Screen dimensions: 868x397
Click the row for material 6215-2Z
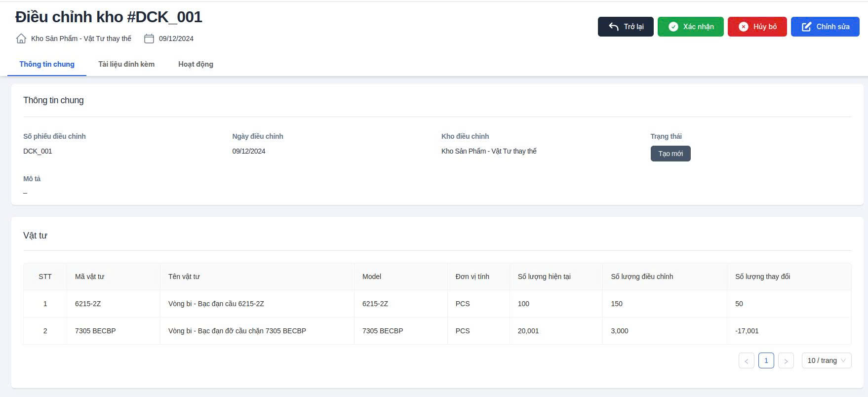[88, 304]
